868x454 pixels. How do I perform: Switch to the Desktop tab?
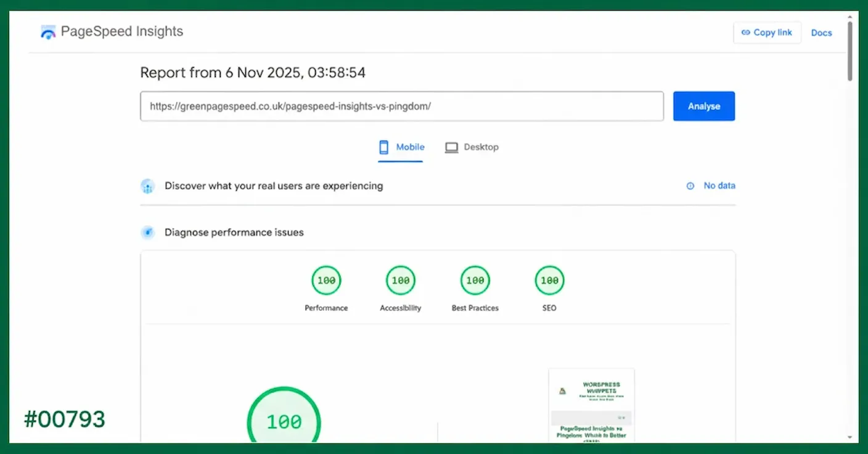[x=472, y=147]
